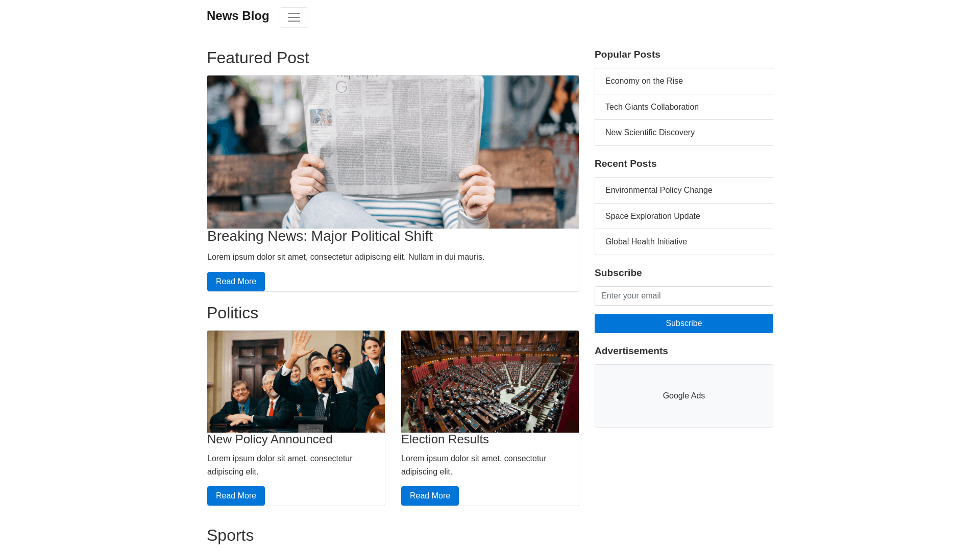This screenshot has width=980, height=551.
Task: Read More on Election Results
Action: tap(430, 496)
